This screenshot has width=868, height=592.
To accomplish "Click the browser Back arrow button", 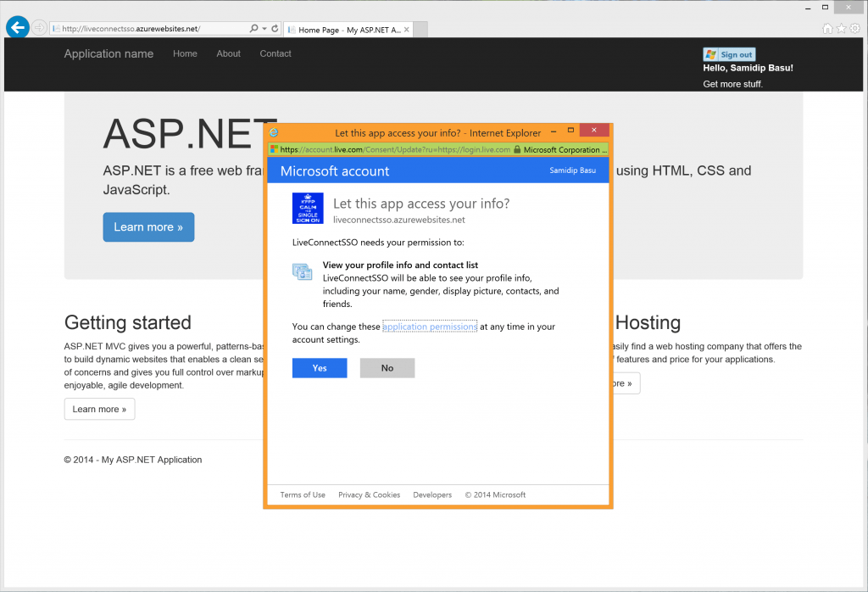I will pyautogui.click(x=17, y=27).
